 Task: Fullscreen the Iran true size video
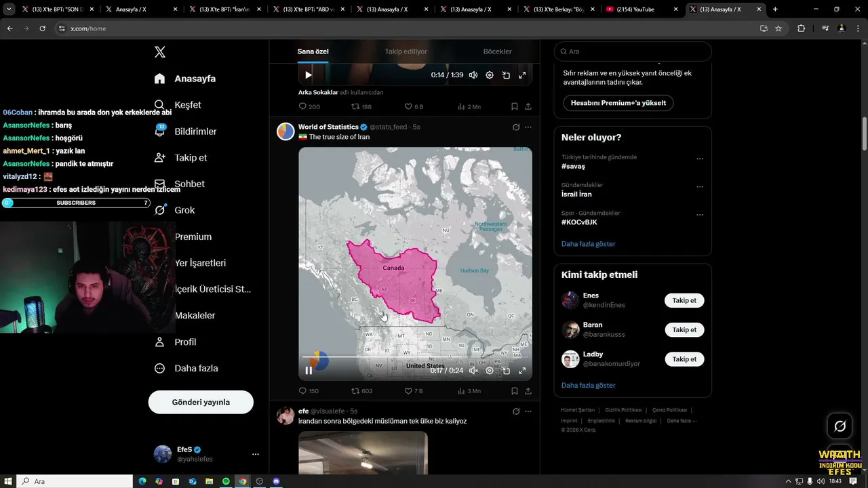coord(522,371)
